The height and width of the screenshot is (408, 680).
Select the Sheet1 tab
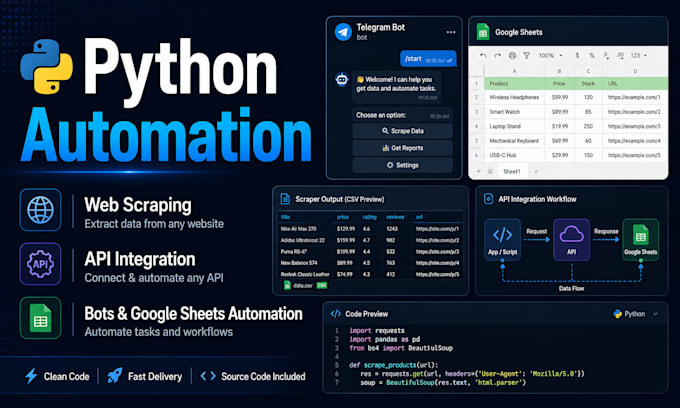pyautogui.click(x=512, y=172)
